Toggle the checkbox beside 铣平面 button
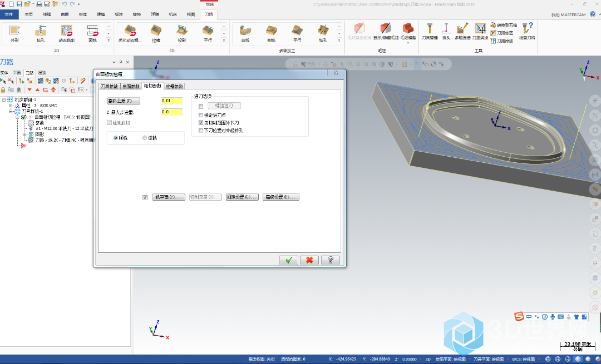The width and height of the screenshot is (601, 364). click(145, 197)
